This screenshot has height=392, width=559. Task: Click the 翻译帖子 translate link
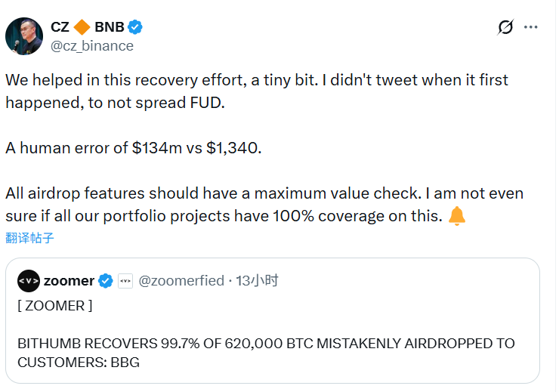point(29,238)
